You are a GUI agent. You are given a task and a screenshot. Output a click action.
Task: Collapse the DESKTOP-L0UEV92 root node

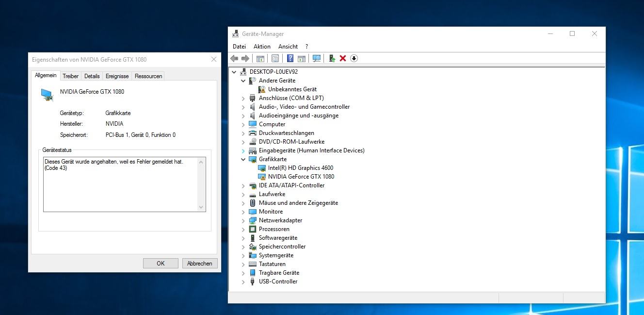[234, 72]
